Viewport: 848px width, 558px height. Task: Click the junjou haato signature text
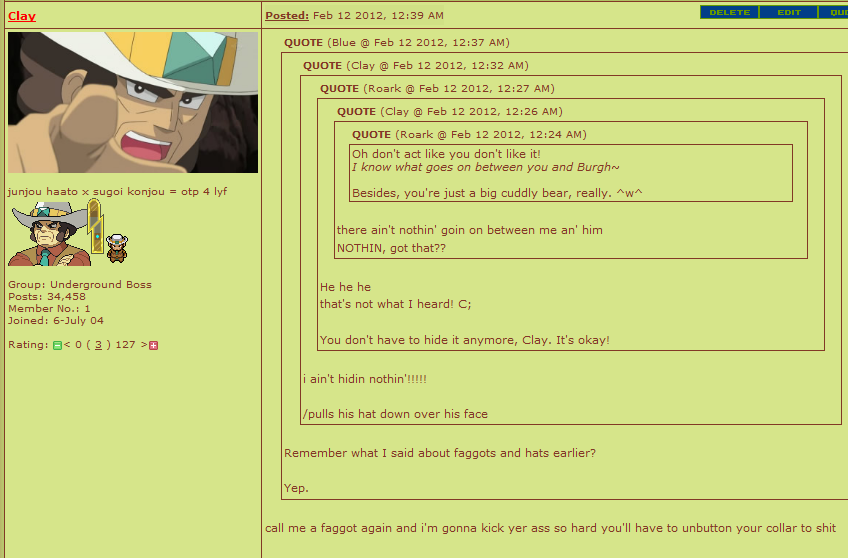point(117,191)
